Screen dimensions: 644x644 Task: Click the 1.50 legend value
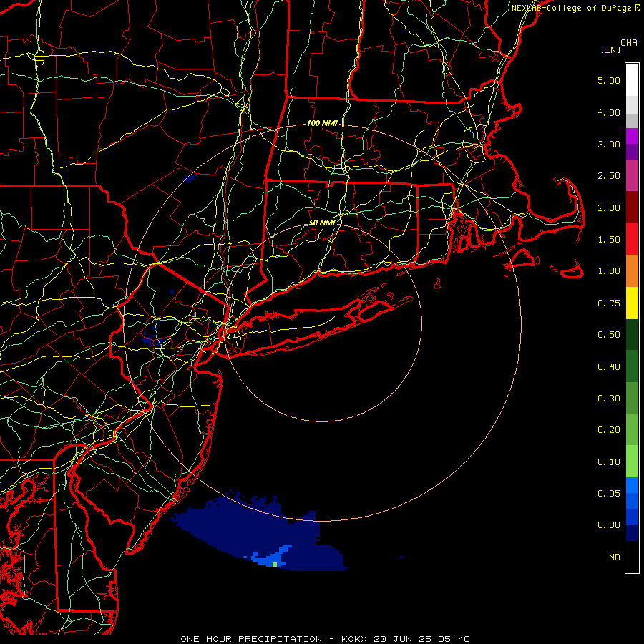point(609,240)
